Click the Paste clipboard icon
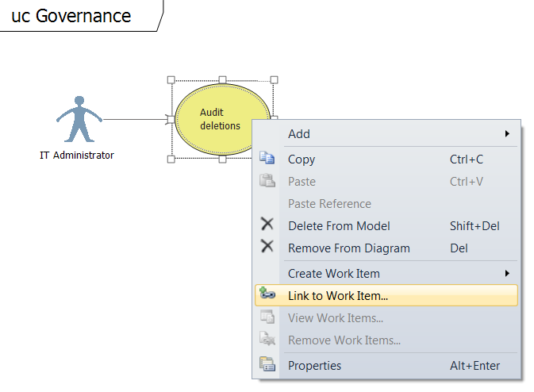Viewport: 534px width, 392px height. (267, 180)
